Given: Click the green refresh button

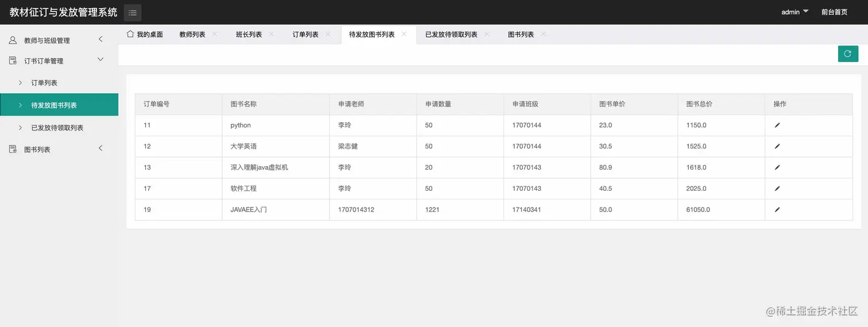Looking at the screenshot, I should point(848,54).
